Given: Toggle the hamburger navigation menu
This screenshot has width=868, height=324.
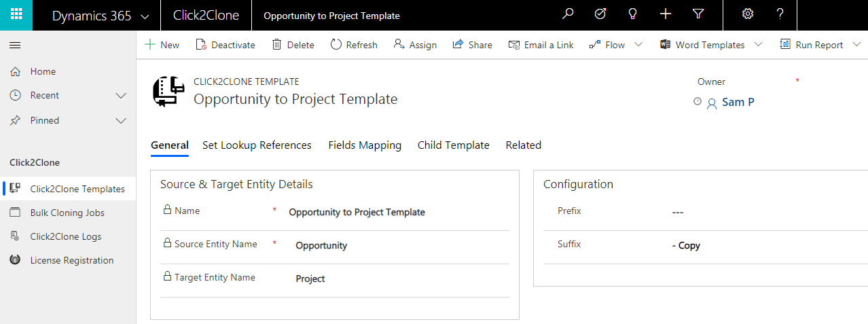Looking at the screenshot, I should [15, 46].
